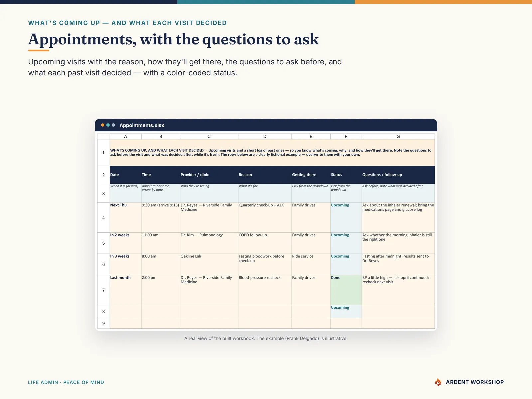Click the Next Thu date cell
Screen dimensions: 532x399
(125, 217)
